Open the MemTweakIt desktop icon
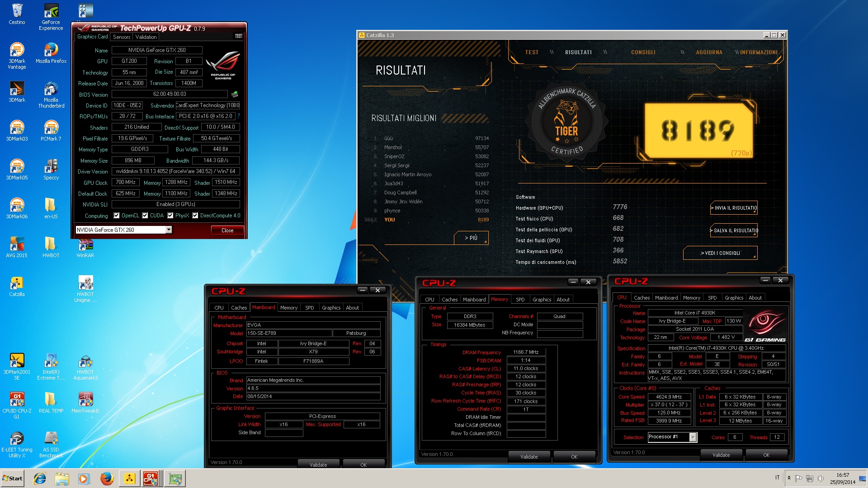This screenshot has width=868, height=488. [x=85, y=403]
